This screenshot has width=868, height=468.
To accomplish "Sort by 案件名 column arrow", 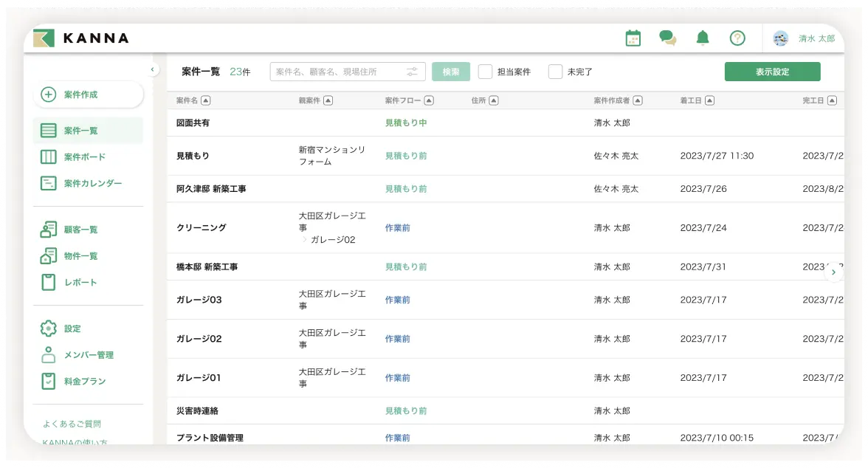I will click(205, 100).
